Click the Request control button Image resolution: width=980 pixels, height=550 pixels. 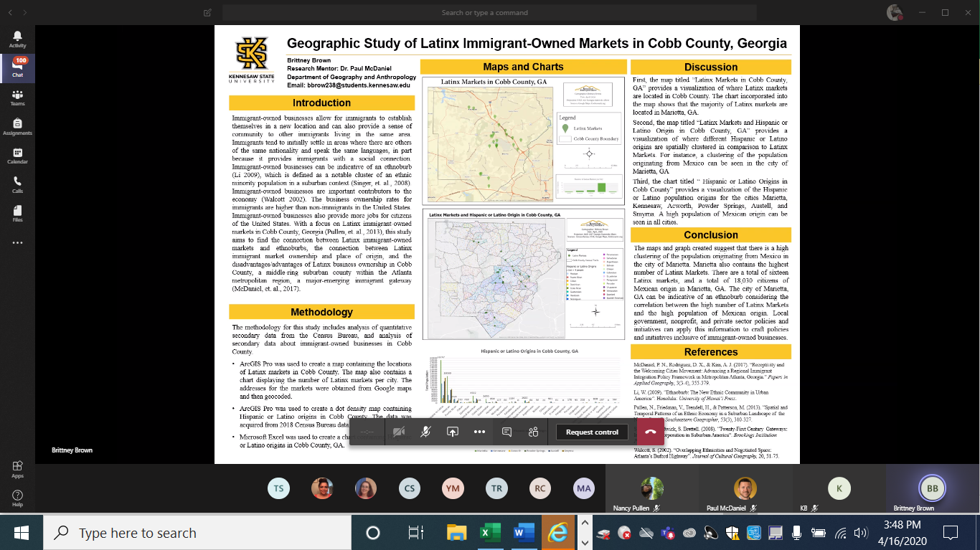[592, 432]
